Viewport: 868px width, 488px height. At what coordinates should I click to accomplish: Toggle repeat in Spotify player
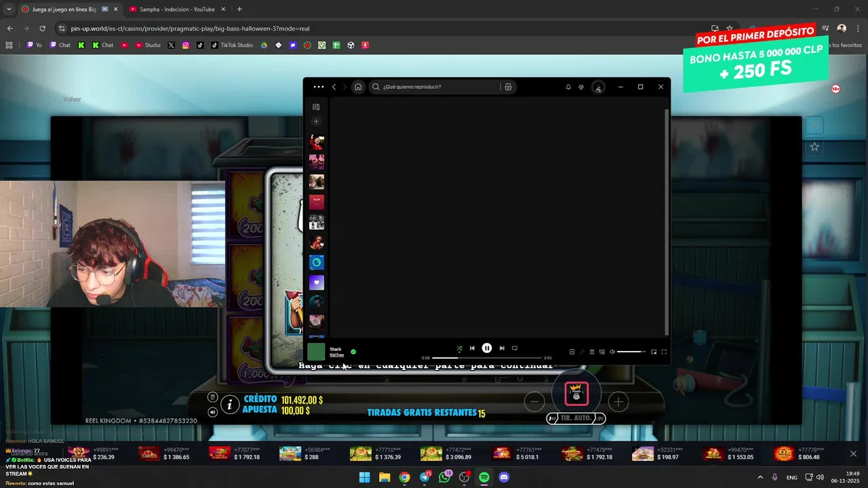tap(515, 348)
